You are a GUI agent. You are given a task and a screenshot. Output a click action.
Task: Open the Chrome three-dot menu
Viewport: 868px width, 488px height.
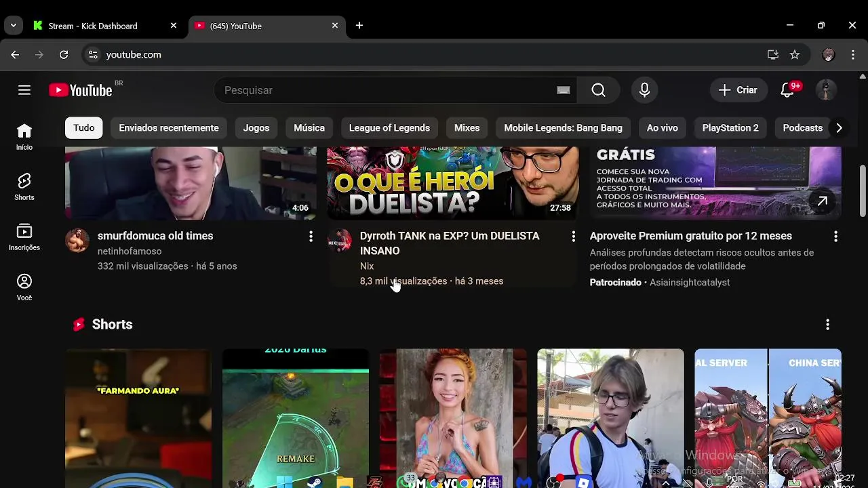click(853, 55)
